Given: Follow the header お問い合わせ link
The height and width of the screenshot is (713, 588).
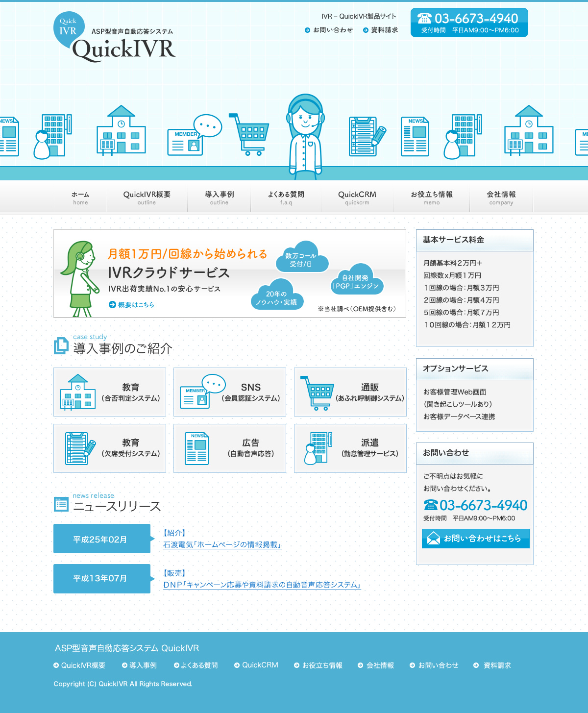Looking at the screenshot, I should point(333,30).
